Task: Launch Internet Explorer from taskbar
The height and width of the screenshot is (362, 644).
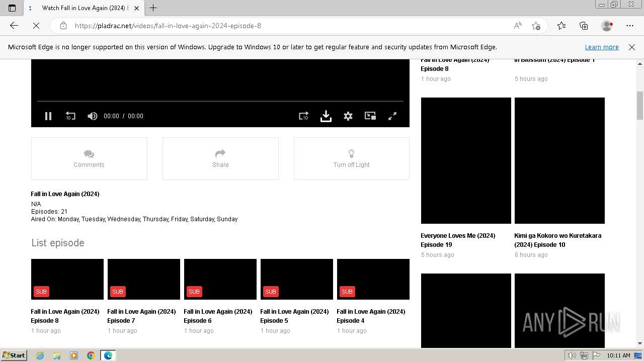Action: 40,355
